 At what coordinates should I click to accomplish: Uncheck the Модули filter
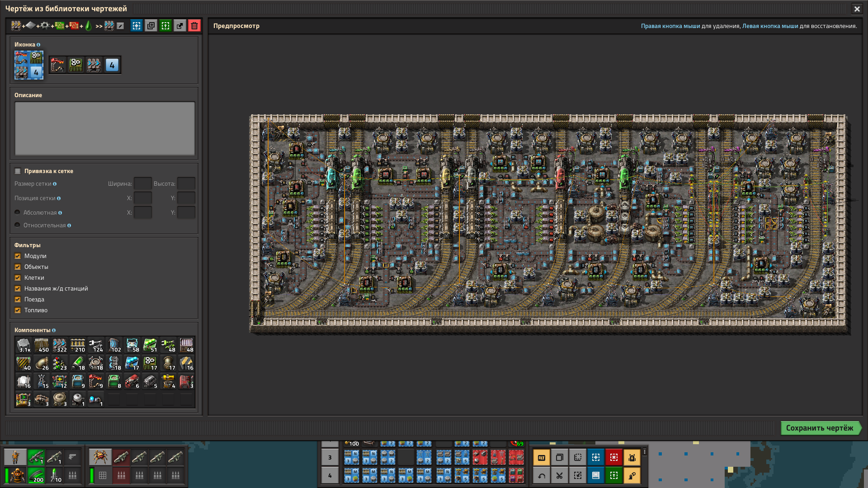[x=18, y=256]
